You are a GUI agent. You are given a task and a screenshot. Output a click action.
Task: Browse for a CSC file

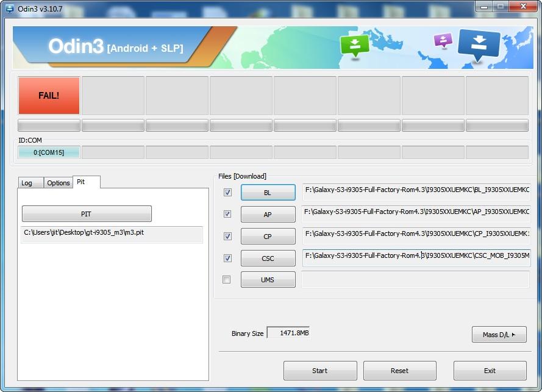pyautogui.click(x=268, y=258)
